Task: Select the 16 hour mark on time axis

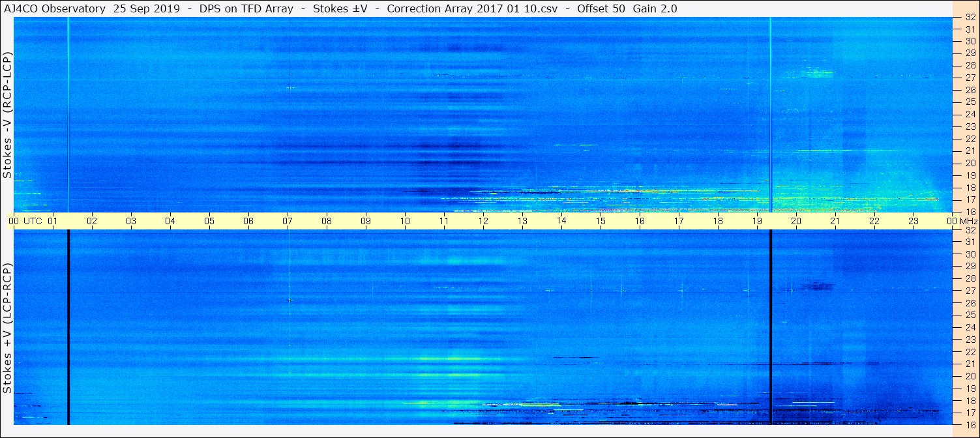Action: click(640, 221)
